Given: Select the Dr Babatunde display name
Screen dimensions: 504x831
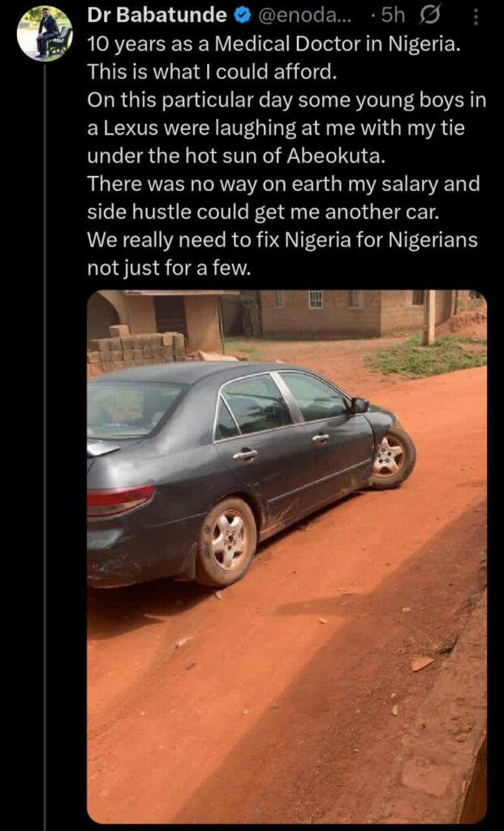Looking at the screenshot, I should click(157, 16).
